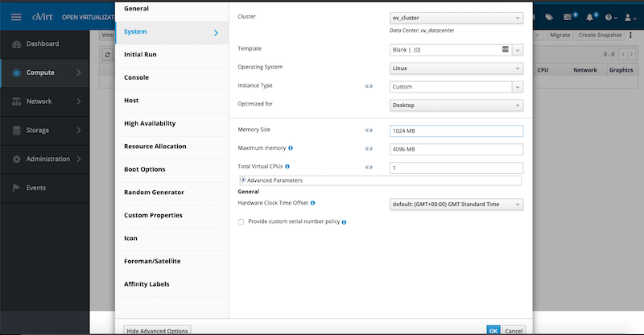Screen dimensions: 644x335
Task: Click the OK button
Action: [x=493, y=330]
